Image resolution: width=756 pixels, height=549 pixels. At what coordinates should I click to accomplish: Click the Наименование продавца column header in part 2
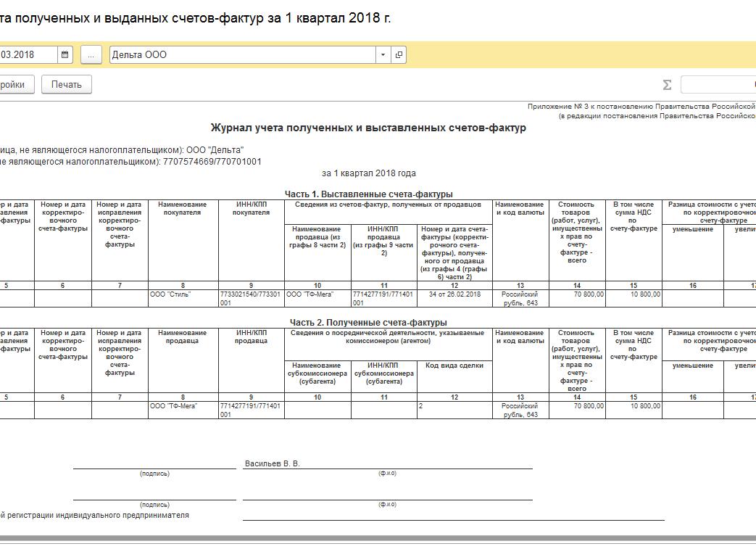tap(183, 360)
